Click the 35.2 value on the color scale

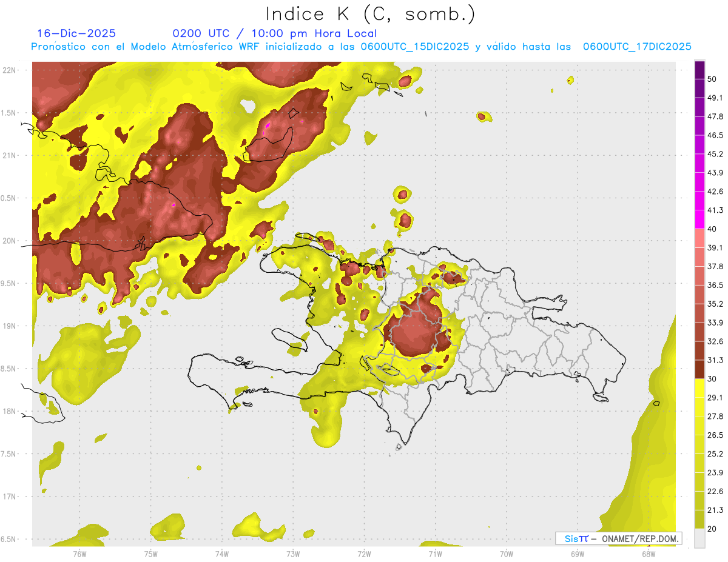(715, 304)
